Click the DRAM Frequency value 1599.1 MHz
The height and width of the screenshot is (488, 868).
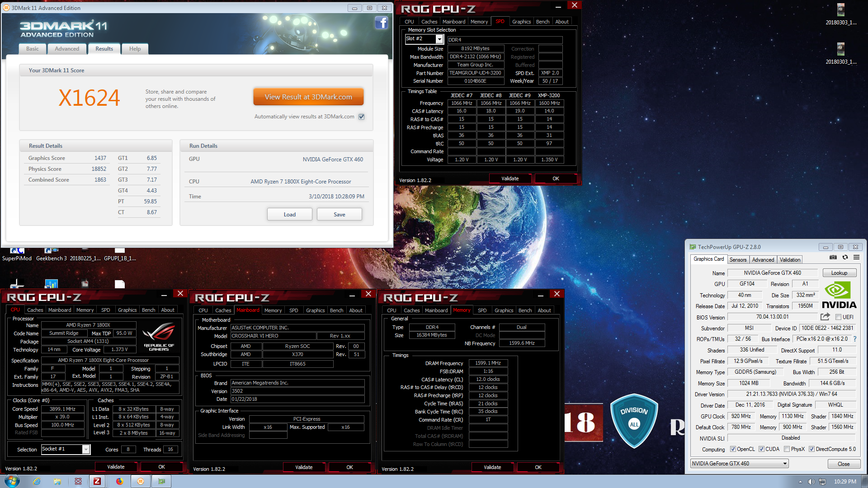tap(488, 363)
